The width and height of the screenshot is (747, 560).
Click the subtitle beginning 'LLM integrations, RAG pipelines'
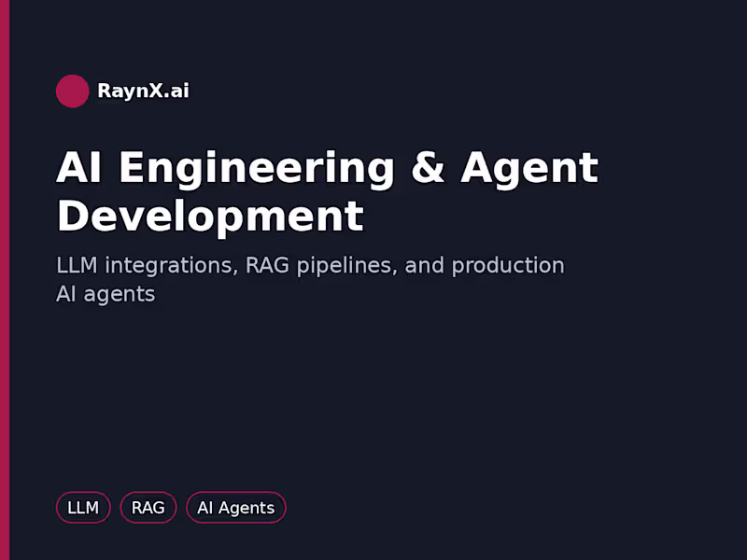pos(310,279)
